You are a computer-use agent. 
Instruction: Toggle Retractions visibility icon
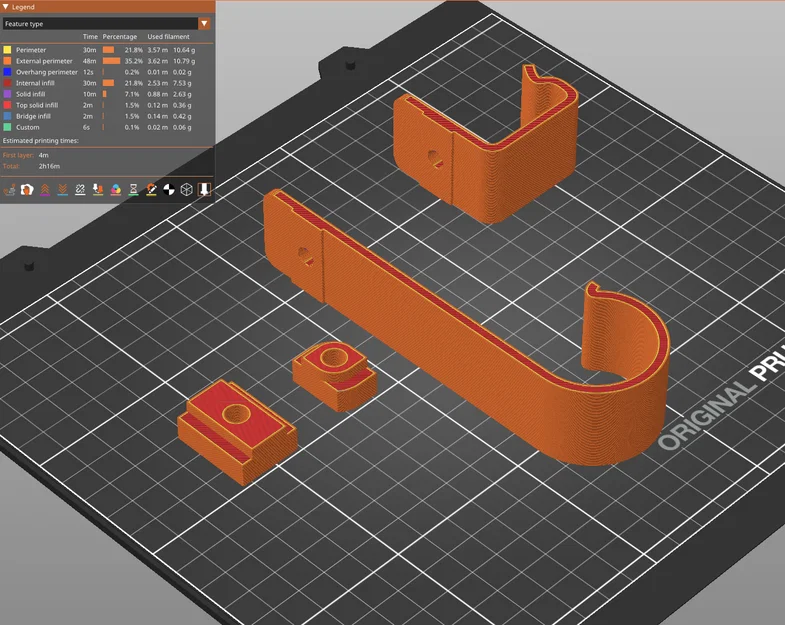click(45, 190)
